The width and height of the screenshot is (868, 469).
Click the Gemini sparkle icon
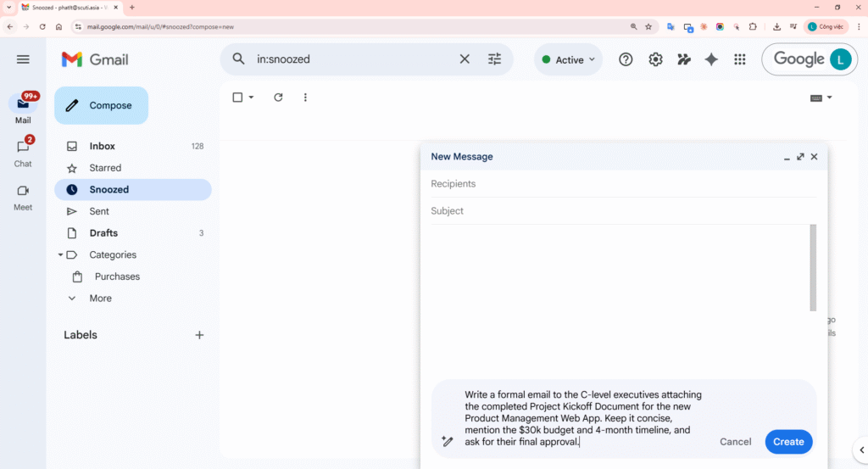711,59
